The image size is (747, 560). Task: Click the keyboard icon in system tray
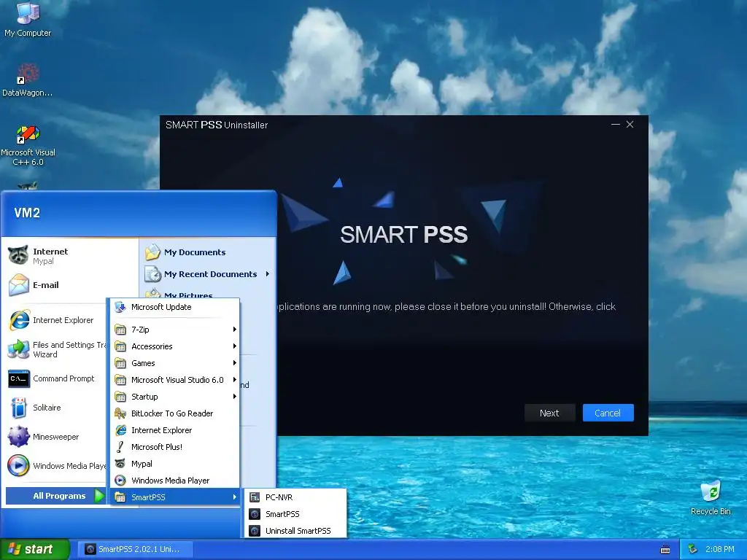[x=665, y=550]
